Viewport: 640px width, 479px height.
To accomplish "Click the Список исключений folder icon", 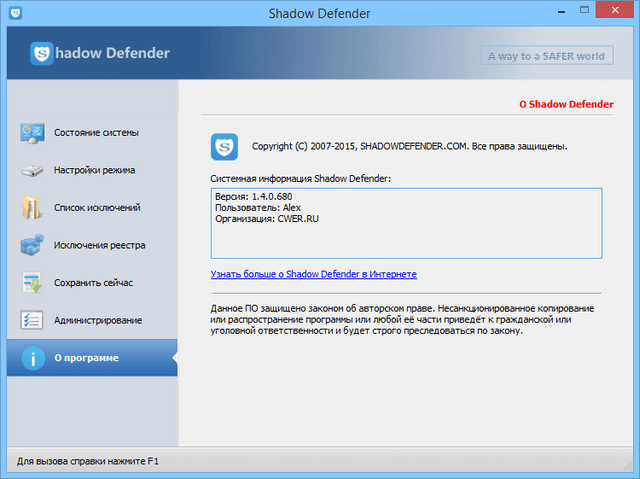I will 32,208.
